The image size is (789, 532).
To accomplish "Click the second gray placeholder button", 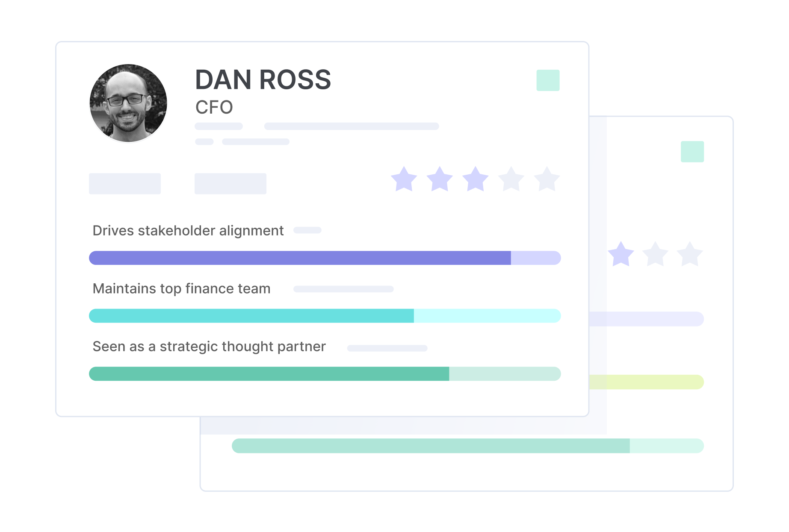I will [230, 184].
